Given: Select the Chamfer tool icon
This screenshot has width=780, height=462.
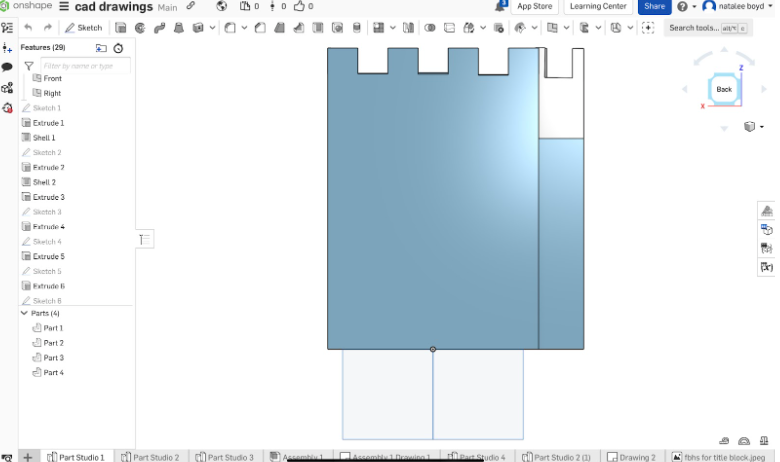Looking at the screenshot, I should pyautogui.click(x=260, y=28).
